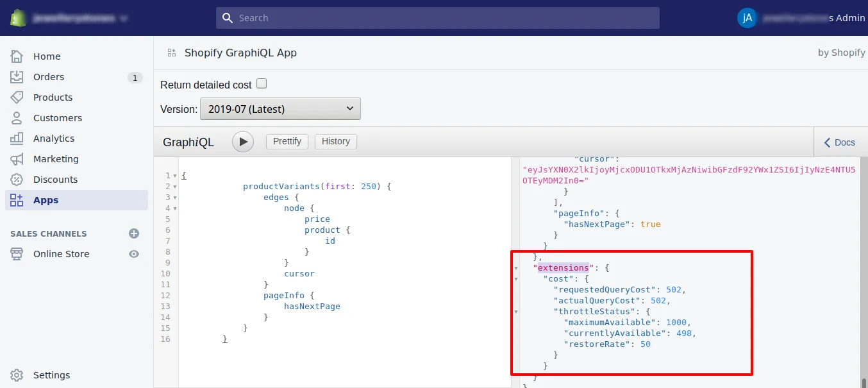Collapse productVariants fold on line 2
868x388 pixels.
175,187
